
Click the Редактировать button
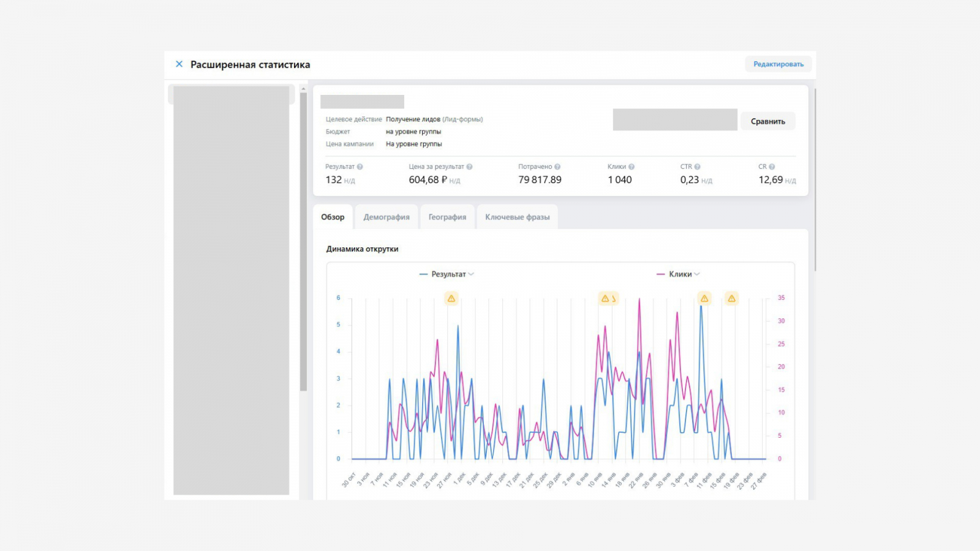(x=778, y=64)
